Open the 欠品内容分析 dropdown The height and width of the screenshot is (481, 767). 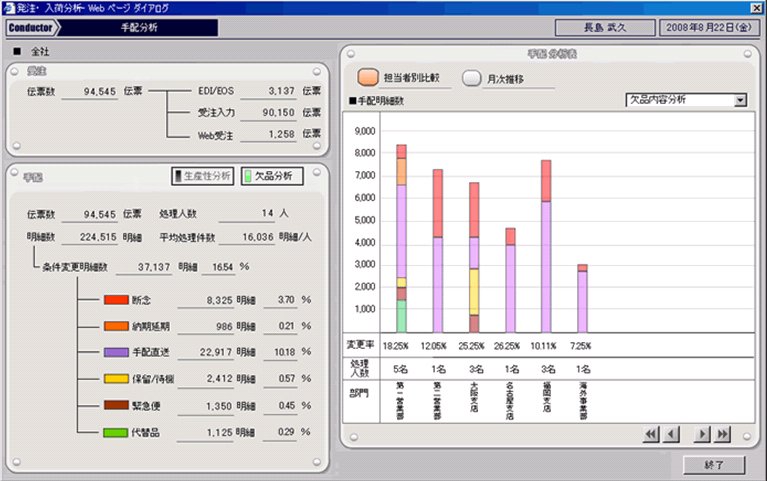[x=740, y=100]
